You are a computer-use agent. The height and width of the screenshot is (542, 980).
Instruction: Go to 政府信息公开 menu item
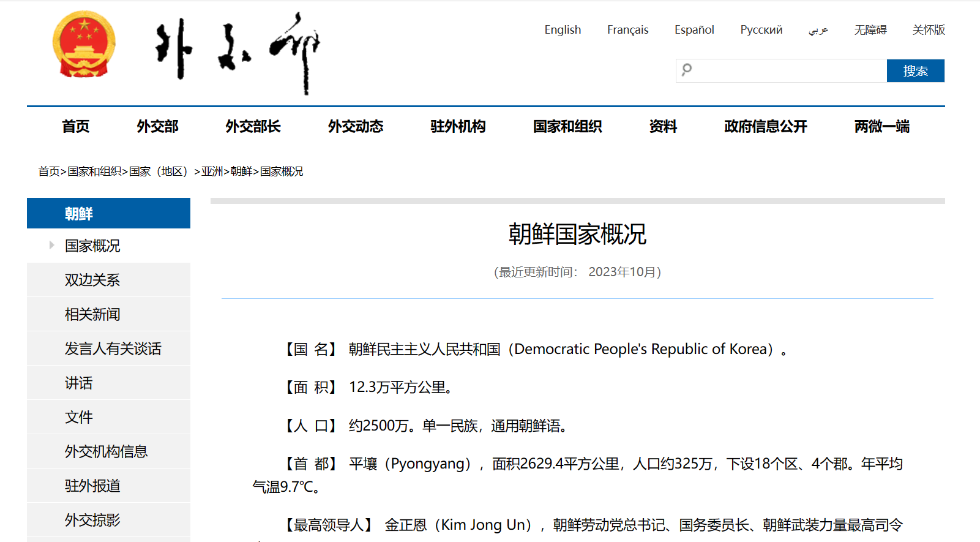click(x=765, y=127)
